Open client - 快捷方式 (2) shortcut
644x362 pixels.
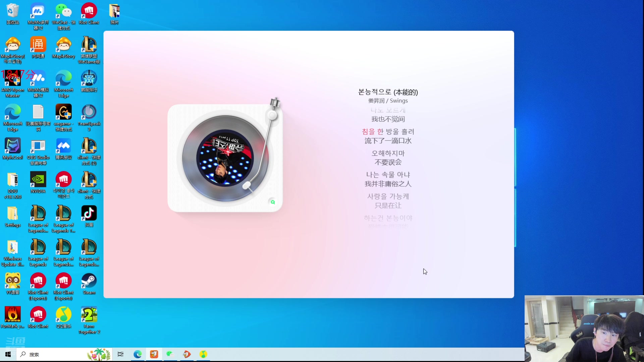coord(89,152)
